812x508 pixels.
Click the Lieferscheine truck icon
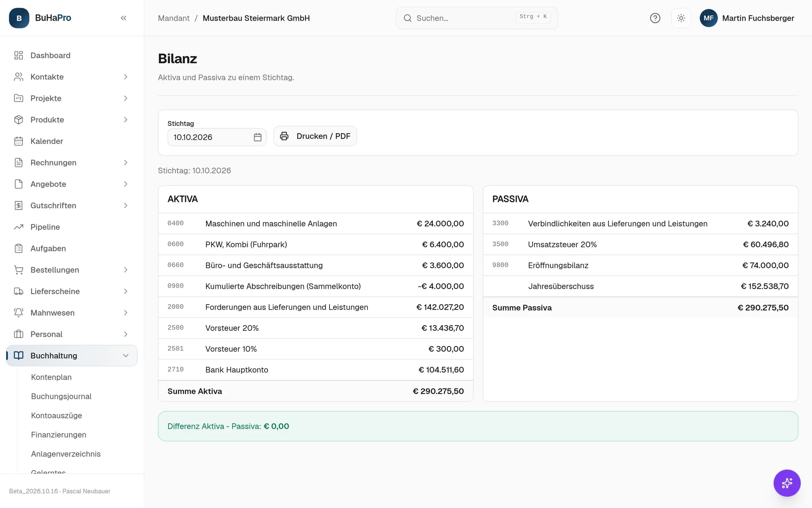(19, 291)
